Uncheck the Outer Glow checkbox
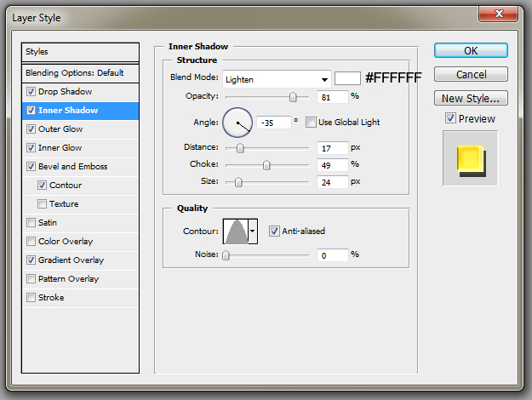This screenshot has width=532, height=400. click(x=31, y=129)
